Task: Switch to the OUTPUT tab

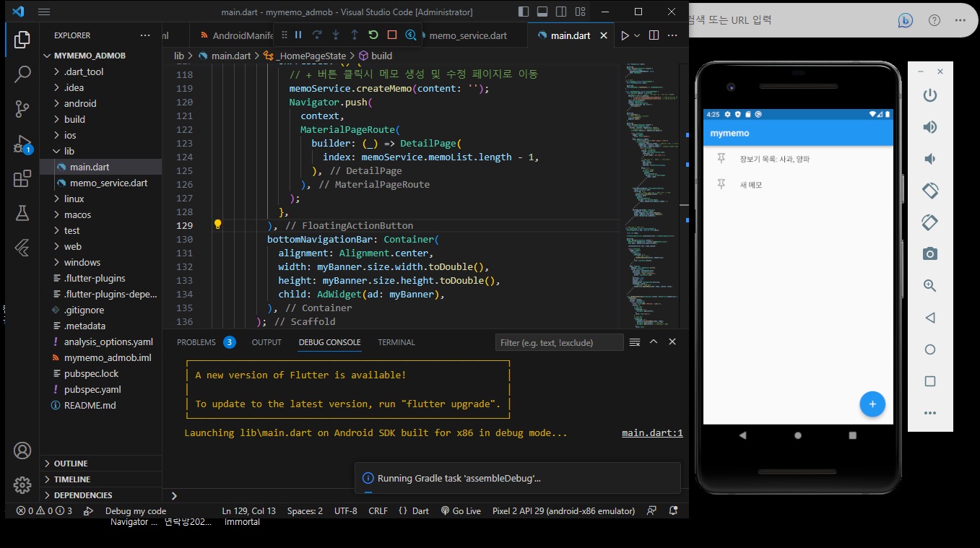Action: point(266,342)
